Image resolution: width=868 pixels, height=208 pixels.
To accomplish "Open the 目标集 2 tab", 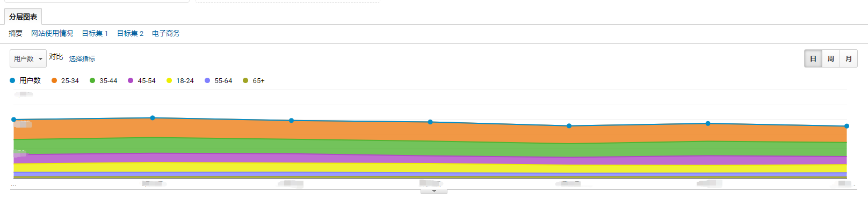I will [130, 33].
